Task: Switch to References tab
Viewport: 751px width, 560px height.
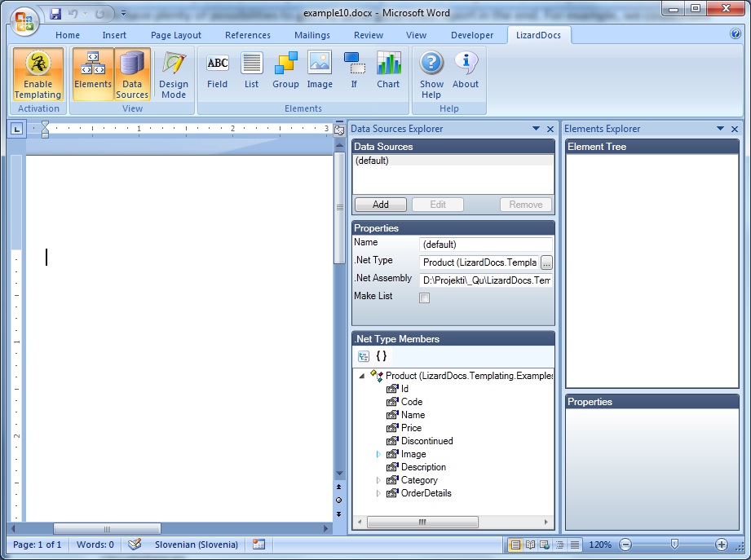Action: 248,35
